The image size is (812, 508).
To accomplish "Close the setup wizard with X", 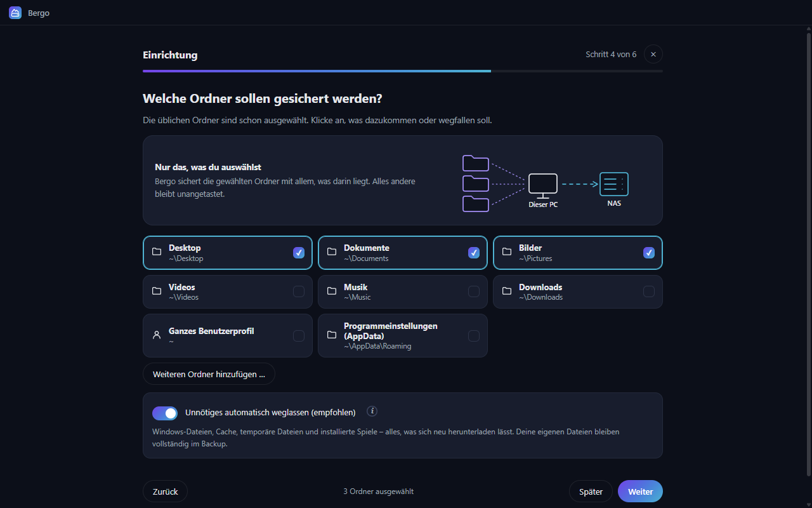I will point(653,55).
